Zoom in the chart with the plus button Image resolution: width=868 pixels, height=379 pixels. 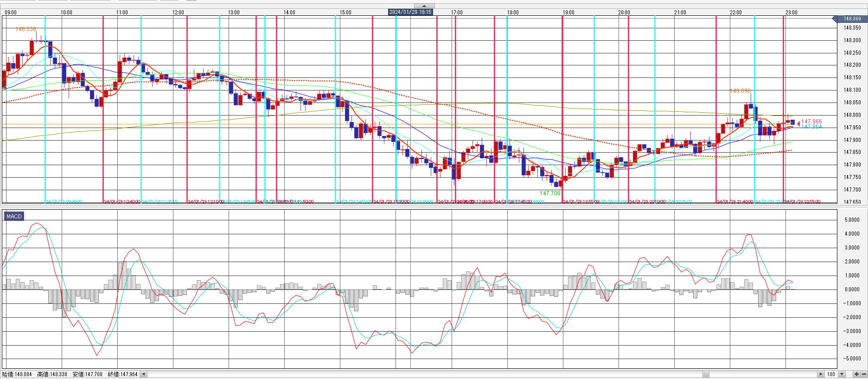point(856,374)
